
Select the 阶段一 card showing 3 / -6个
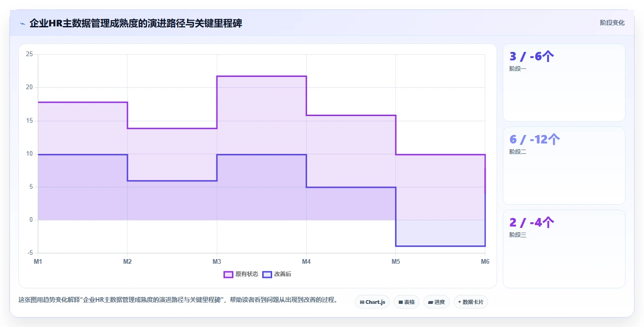pos(564,83)
